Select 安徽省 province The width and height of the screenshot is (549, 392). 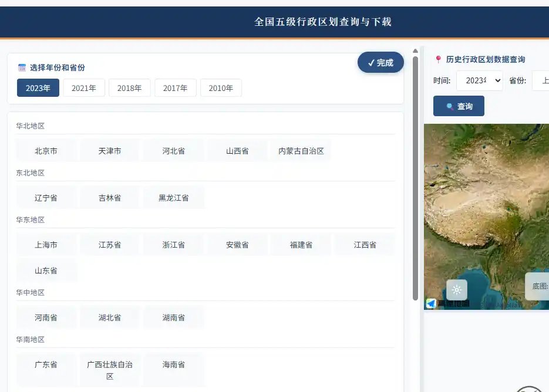[x=237, y=245]
